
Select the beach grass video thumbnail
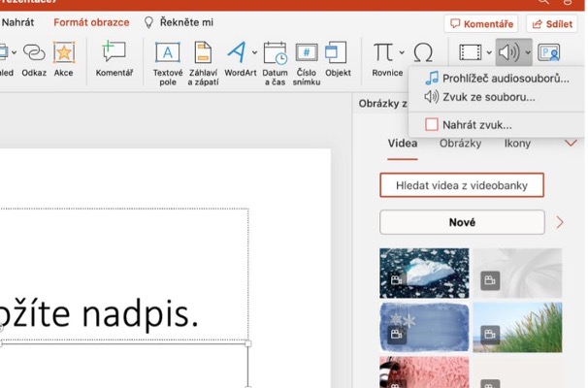coord(517,327)
